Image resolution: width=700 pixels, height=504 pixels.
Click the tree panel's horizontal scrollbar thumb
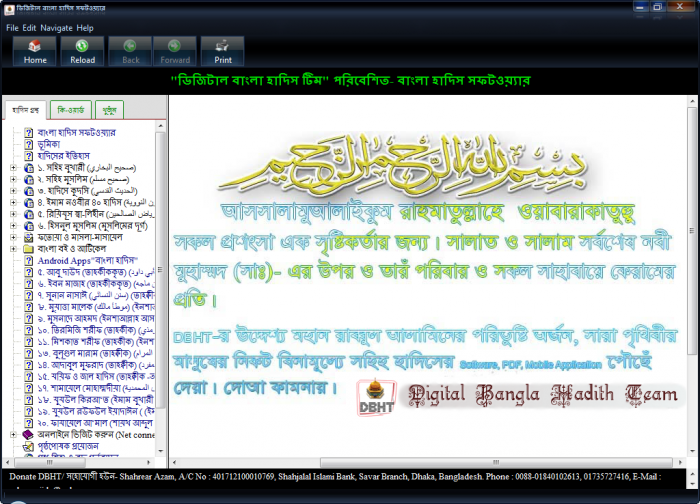(x=49, y=462)
